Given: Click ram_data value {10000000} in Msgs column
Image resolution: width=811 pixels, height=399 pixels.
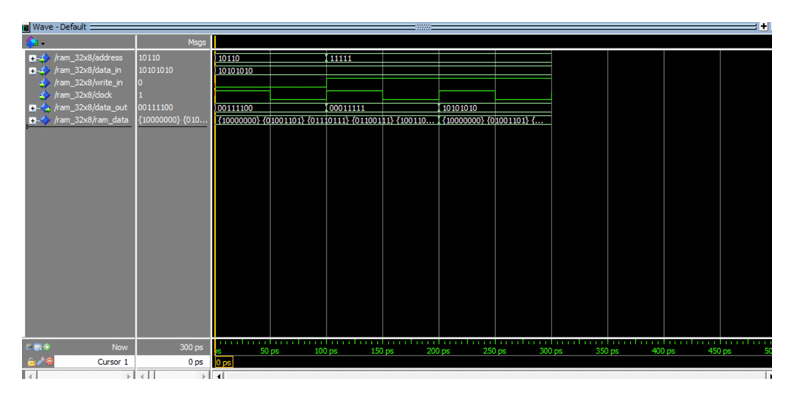Looking at the screenshot, I should click(x=173, y=120).
